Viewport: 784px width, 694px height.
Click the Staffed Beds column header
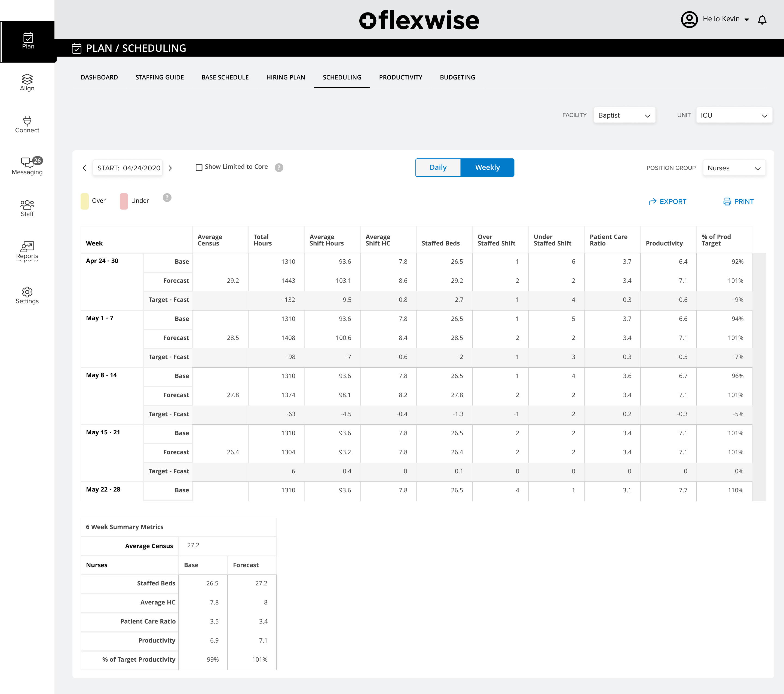click(x=444, y=240)
